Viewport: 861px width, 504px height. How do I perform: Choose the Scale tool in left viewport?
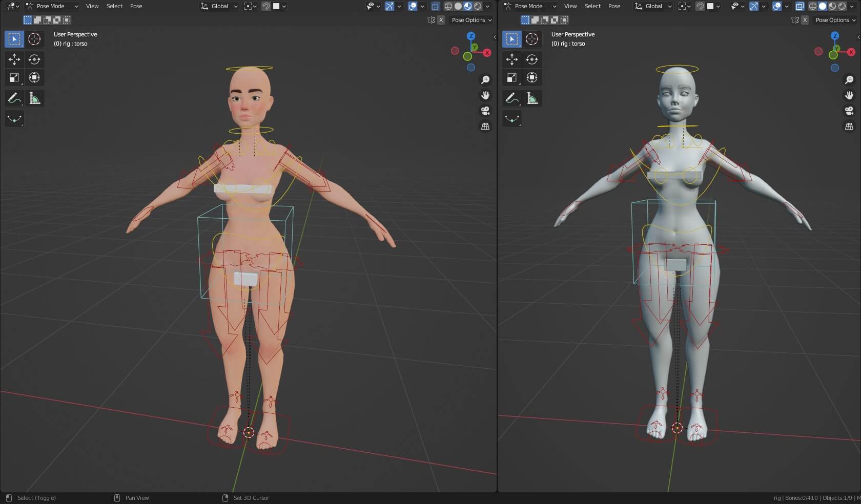[x=14, y=78]
